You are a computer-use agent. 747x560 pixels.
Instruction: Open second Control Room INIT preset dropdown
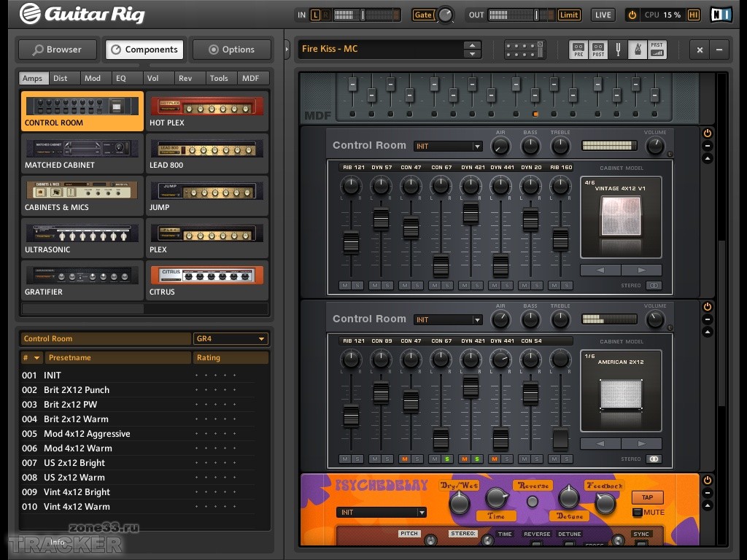click(x=448, y=319)
